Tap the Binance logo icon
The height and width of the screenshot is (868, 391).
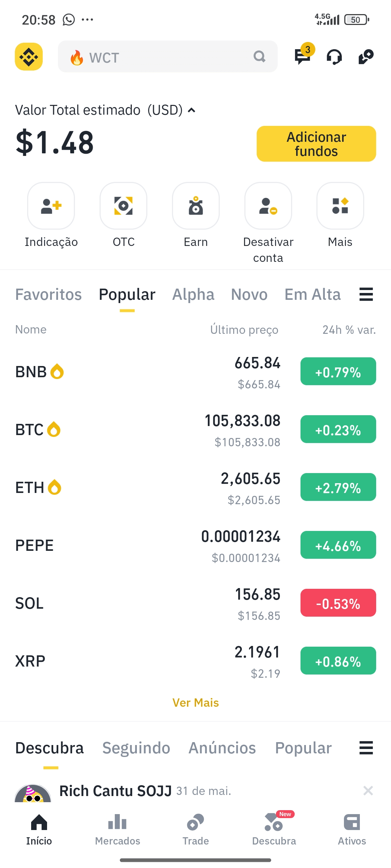pyautogui.click(x=29, y=57)
